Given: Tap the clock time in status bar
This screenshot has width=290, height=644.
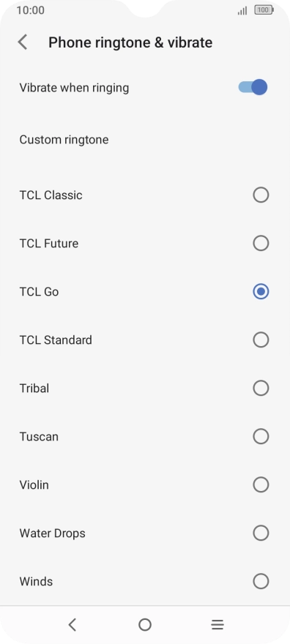Looking at the screenshot, I should tap(31, 10).
